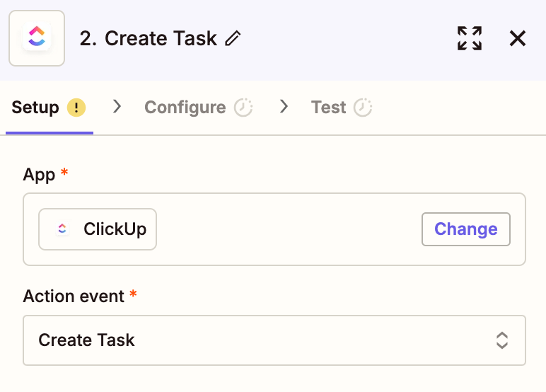The height and width of the screenshot is (392, 546).
Task: Click the App field label
Action: [39, 175]
